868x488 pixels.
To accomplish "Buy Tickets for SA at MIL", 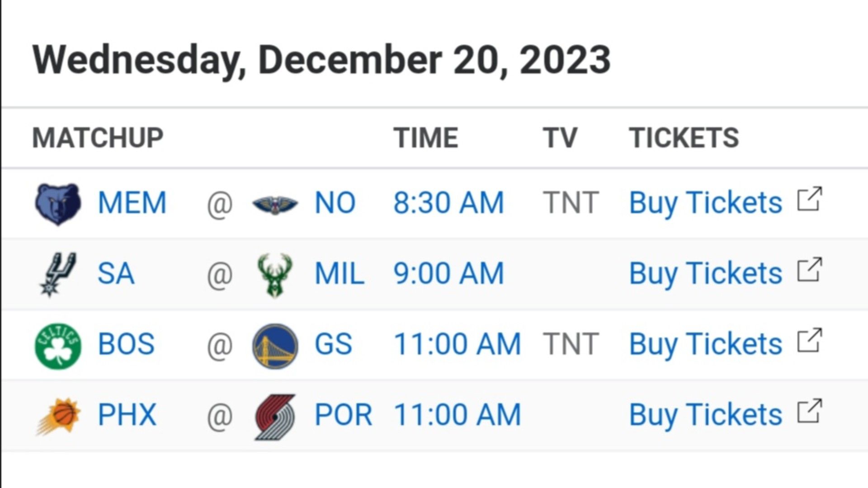I will tap(705, 274).
